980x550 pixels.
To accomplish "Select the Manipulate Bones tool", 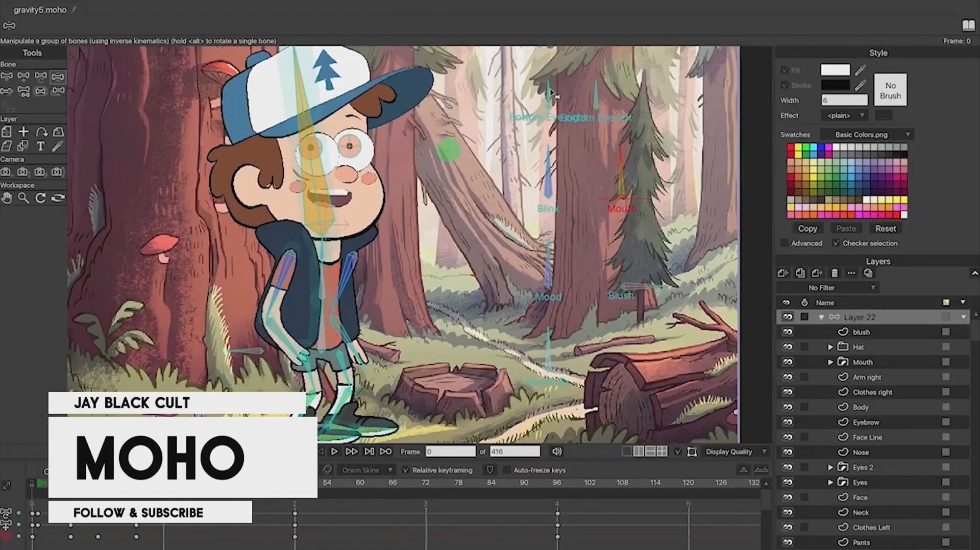I will (x=58, y=77).
